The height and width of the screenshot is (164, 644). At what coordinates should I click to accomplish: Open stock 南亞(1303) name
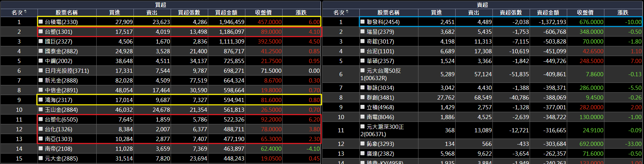(59, 139)
